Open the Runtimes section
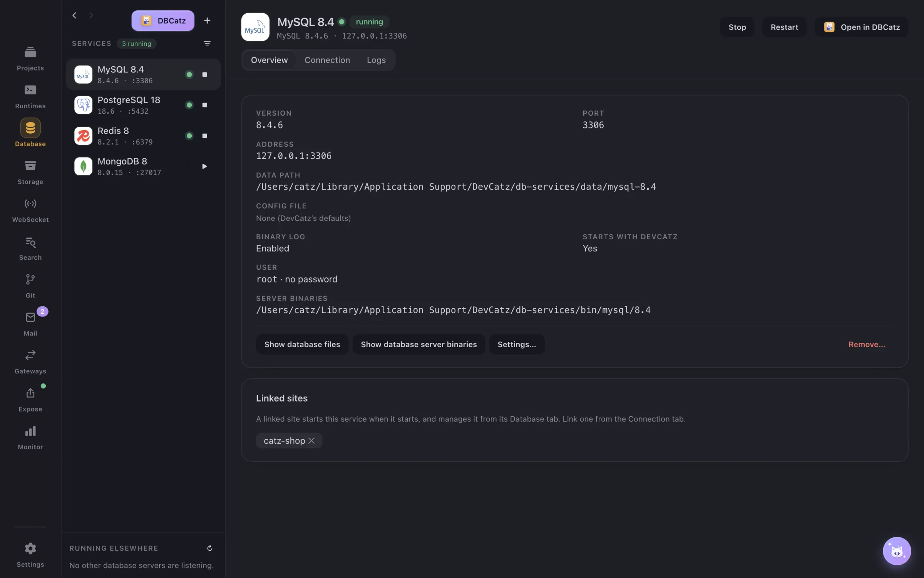This screenshot has height=578, width=924. tap(30, 97)
